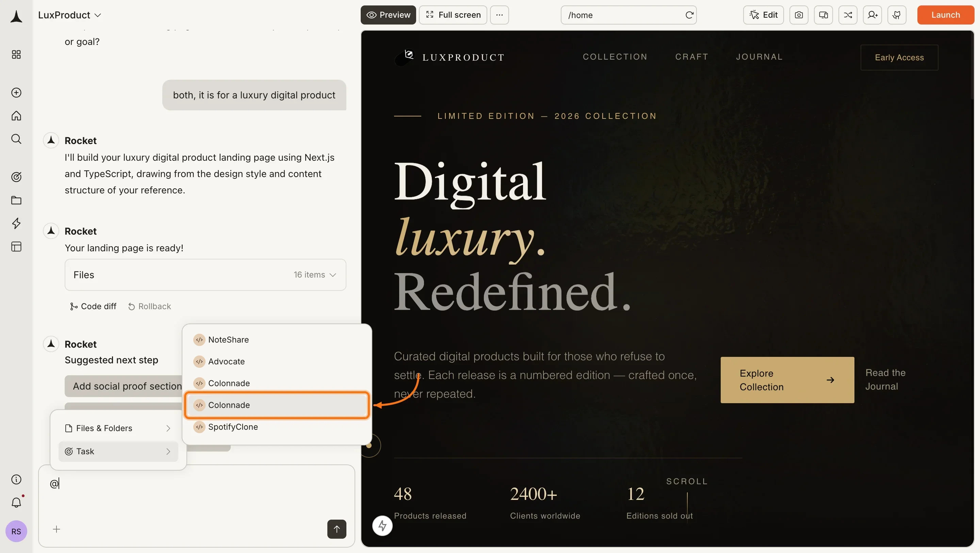980x553 pixels.
Task: Click the Full screen button
Action: click(x=453, y=15)
